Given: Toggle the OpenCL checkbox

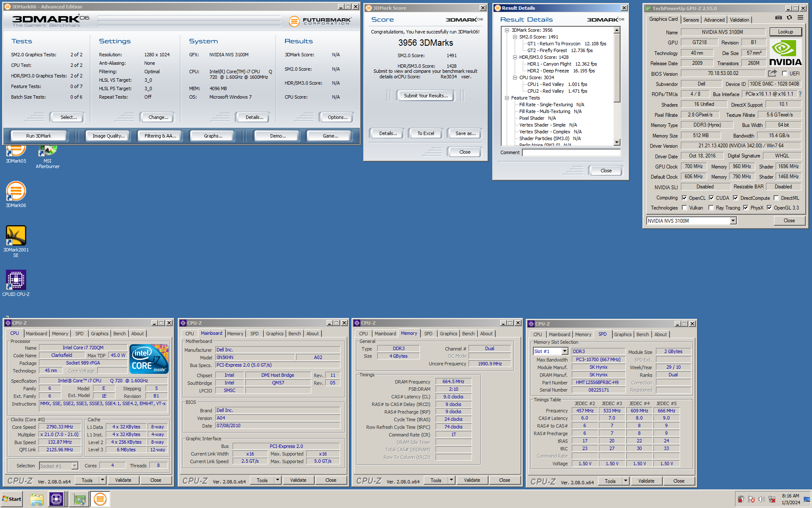Looking at the screenshot, I should [x=684, y=198].
